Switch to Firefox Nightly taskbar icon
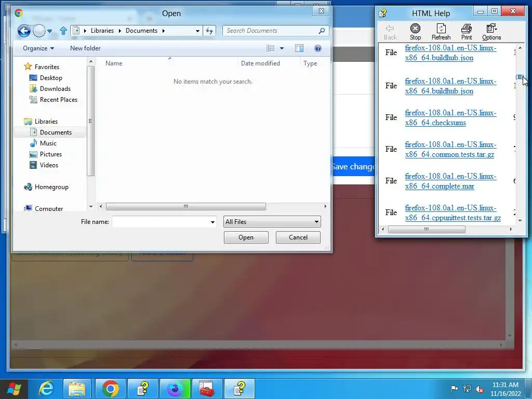532x399 pixels. pyautogui.click(x=175, y=389)
